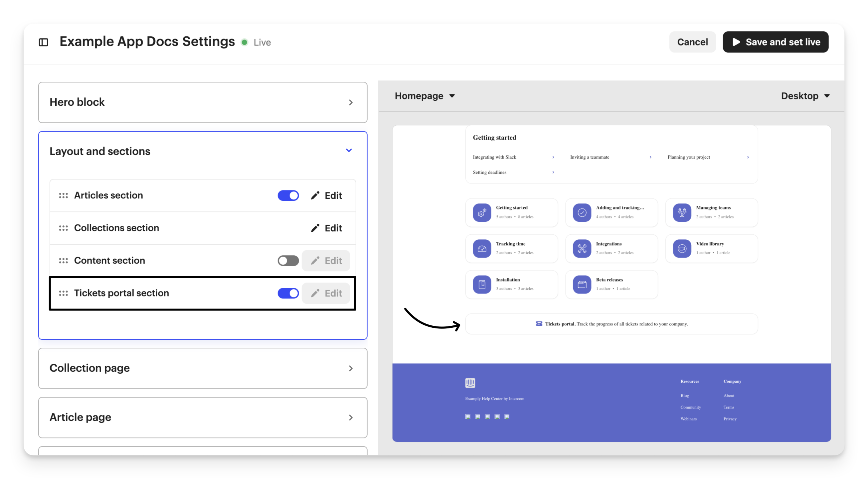Image resolution: width=868 pixels, height=479 pixels.
Task: Click the Integrations collection tools icon
Action: pos(582,249)
